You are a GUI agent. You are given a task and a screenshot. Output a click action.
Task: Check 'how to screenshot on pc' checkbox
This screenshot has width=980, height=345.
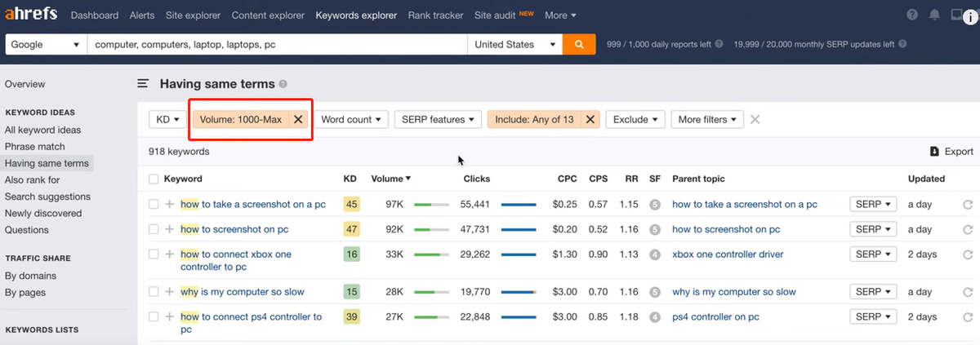[x=154, y=229]
